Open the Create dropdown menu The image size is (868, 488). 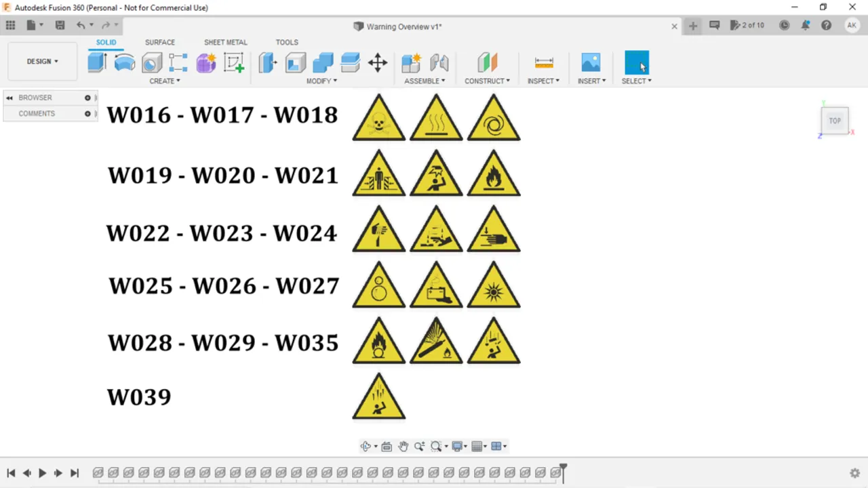(165, 81)
